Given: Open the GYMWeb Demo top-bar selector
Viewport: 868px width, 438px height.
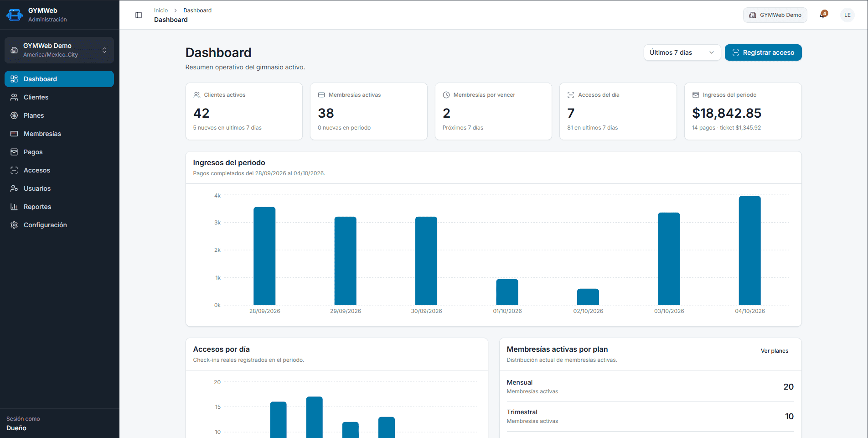Looking at the screenshot, I should click(775, 15).
